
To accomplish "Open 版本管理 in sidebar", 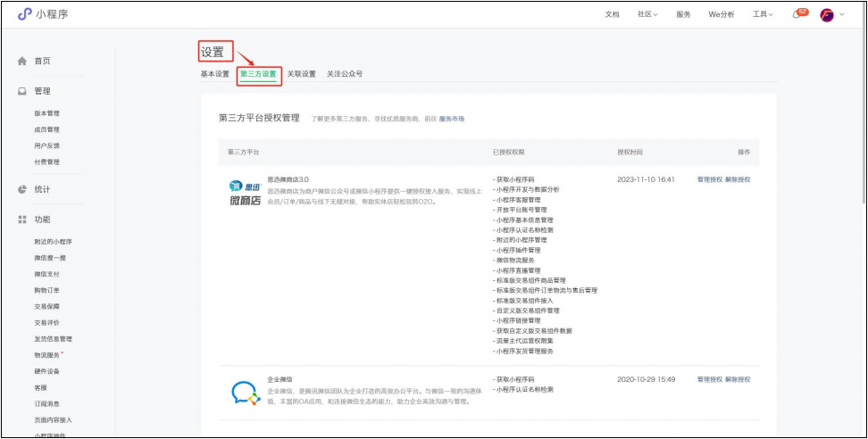I will 46,113.
